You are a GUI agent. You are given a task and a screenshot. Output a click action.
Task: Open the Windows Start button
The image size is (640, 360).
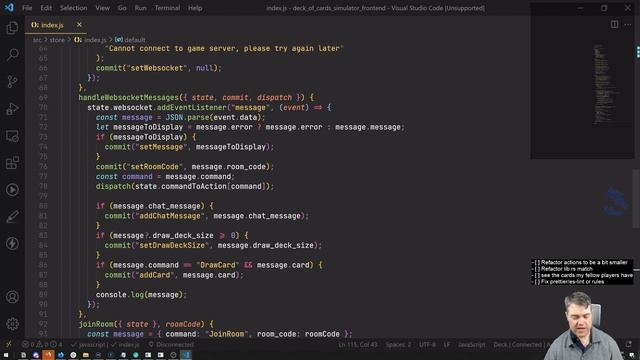[6, 355]
